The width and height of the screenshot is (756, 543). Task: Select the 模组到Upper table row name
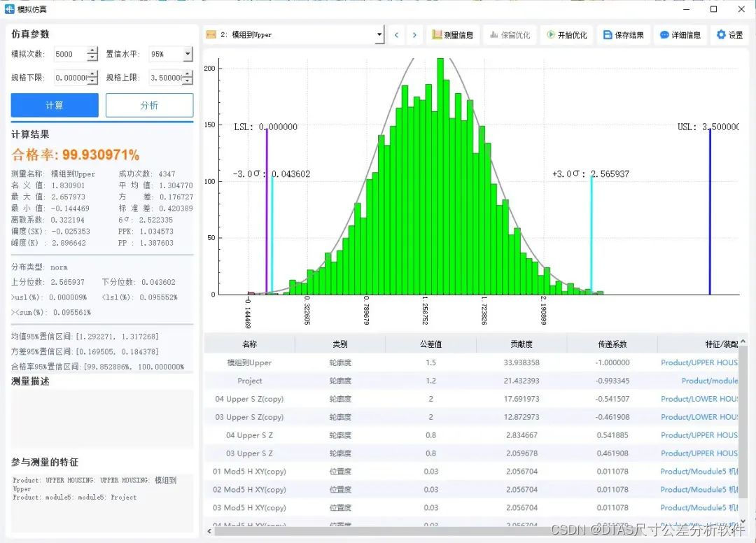(249, 362)
